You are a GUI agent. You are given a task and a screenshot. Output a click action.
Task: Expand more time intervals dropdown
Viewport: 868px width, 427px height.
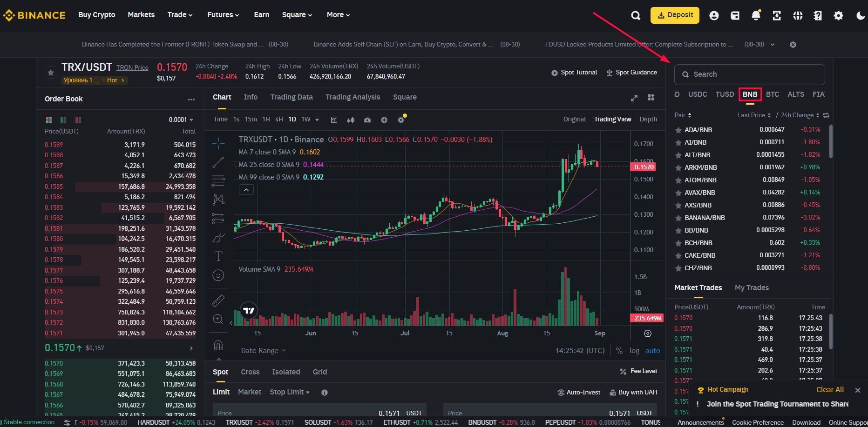point(317,120)
